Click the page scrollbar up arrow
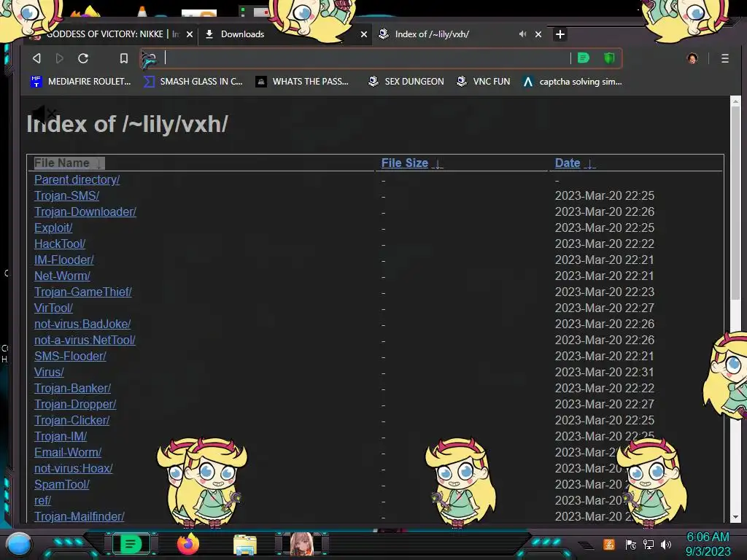Viewport: 747px width, 560px height. click(735, 101)
